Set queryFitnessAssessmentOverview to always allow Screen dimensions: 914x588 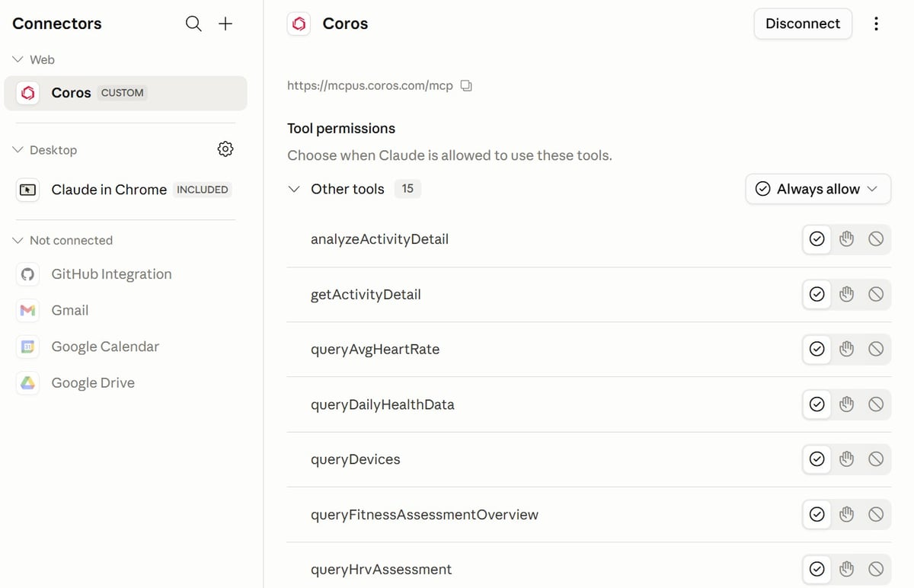tap(817, 514)
